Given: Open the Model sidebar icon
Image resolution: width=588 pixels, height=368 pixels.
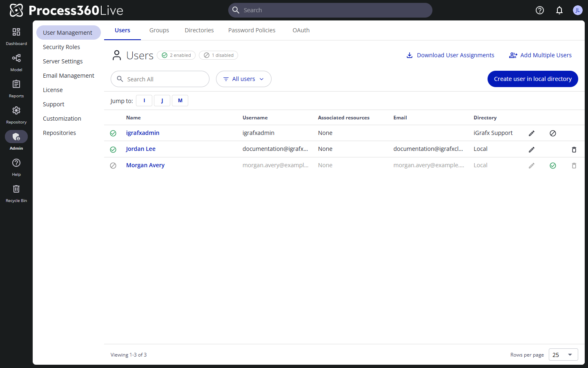Looking at the screenshot, I should pos(16,62).
